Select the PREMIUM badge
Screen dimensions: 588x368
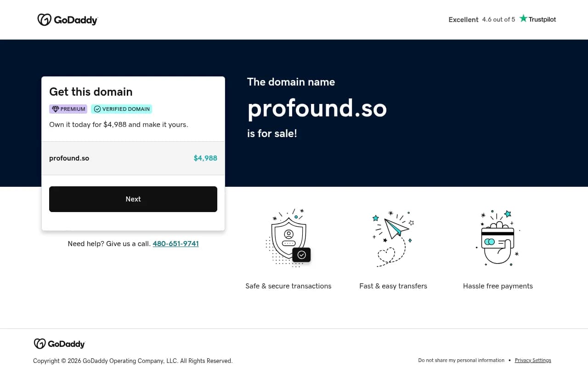point(68,109)
